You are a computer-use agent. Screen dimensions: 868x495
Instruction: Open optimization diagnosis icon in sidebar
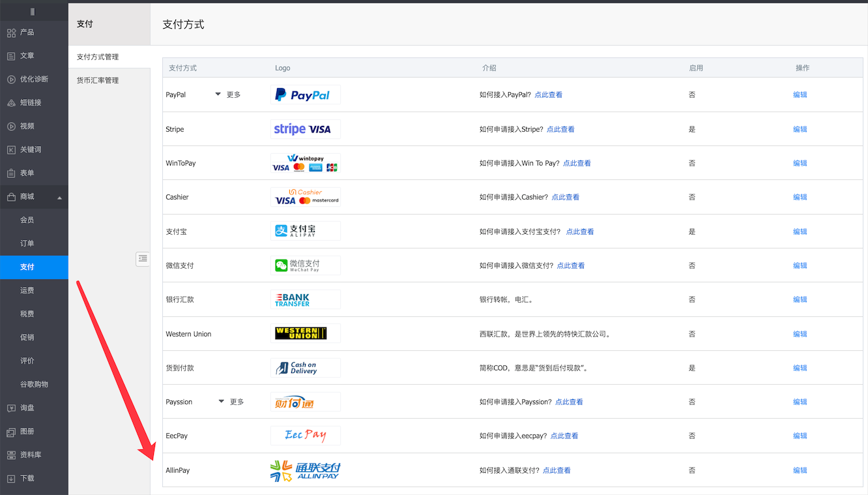click(11, 80)
